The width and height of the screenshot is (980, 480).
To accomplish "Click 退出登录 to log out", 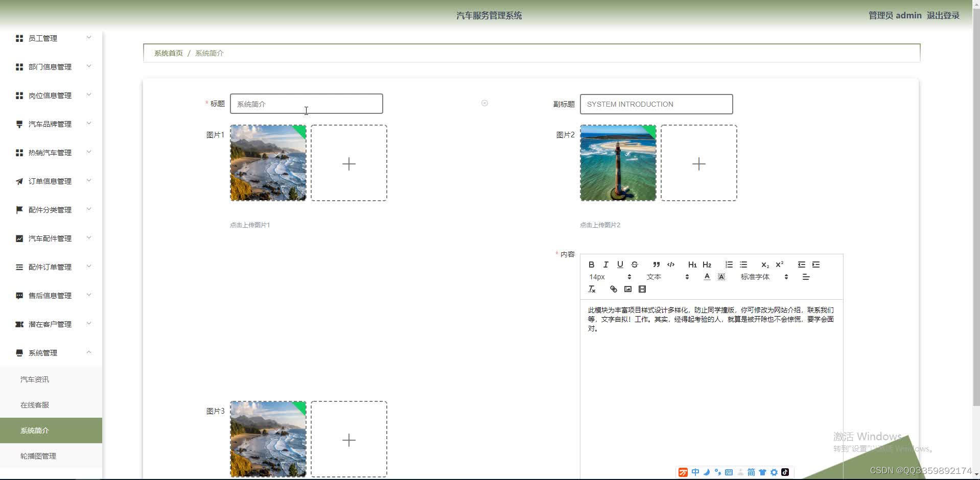I will (x=943, y=15).
